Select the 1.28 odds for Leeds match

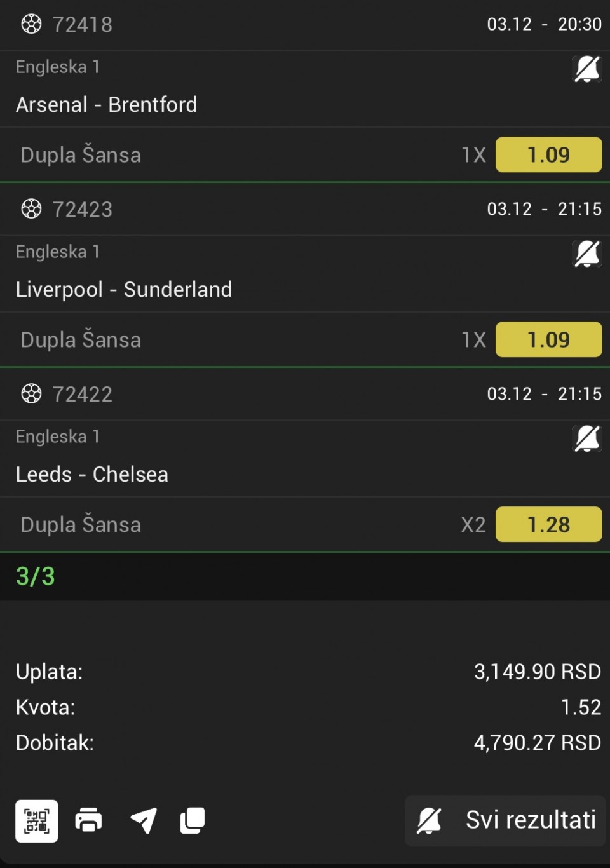pyautogui.click(x=548, y=524)
